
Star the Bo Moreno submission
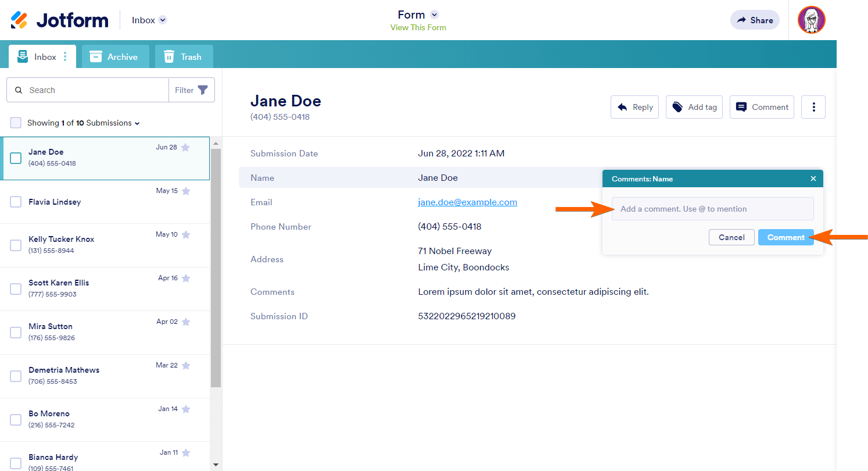click(186, 409)
